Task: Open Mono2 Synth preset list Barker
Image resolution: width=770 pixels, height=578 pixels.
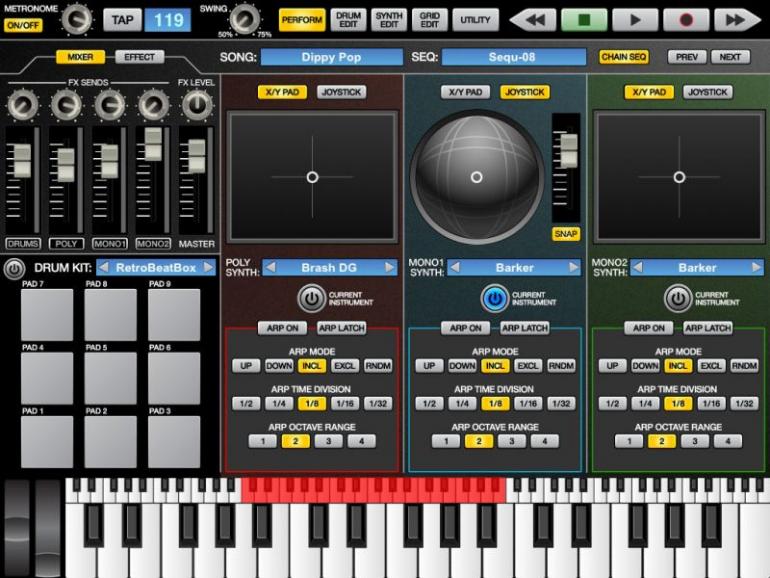Action: [x=697, y=268]
